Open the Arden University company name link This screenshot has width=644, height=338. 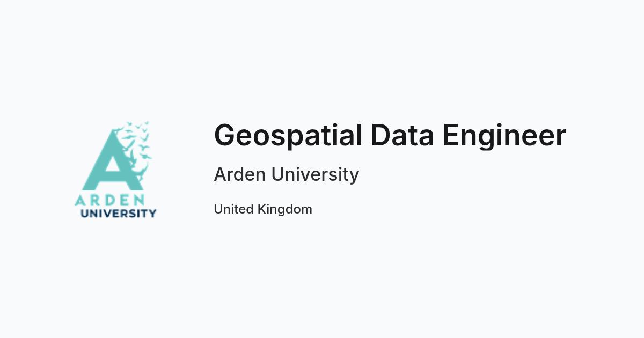click(x=287, y=174)
